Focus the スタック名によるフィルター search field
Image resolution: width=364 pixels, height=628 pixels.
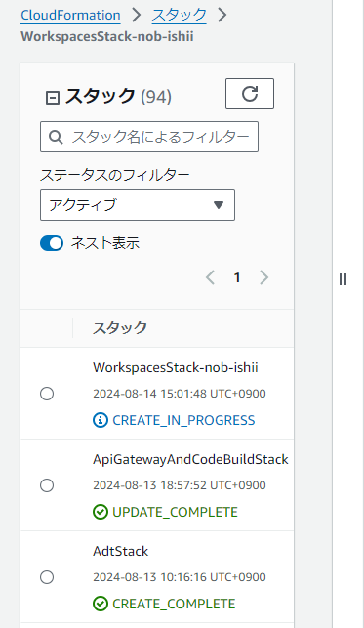pos(149,137)
